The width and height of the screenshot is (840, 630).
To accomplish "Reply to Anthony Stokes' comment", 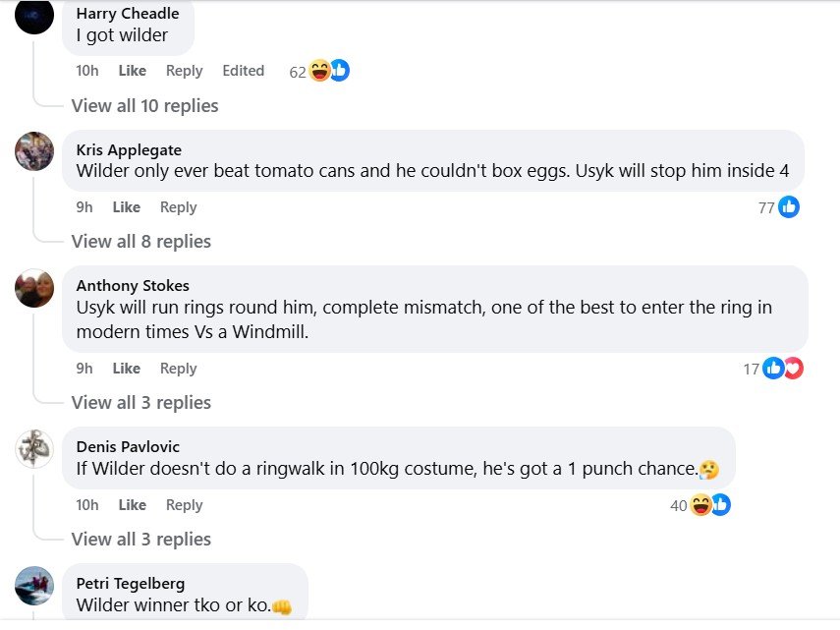I will [x=178, y=369].
